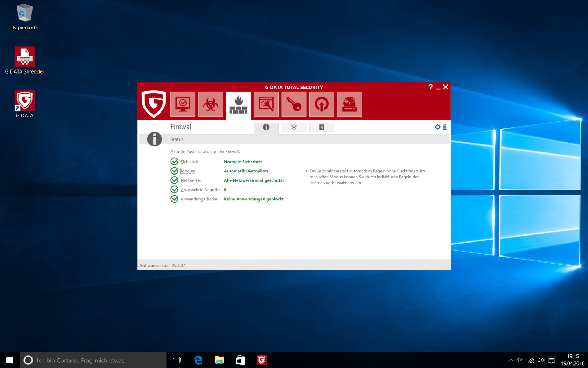Image resolution: width=588 pixels, height=368 pixels.
Task: Show hidden system tray icons
Action: [510, 360]
